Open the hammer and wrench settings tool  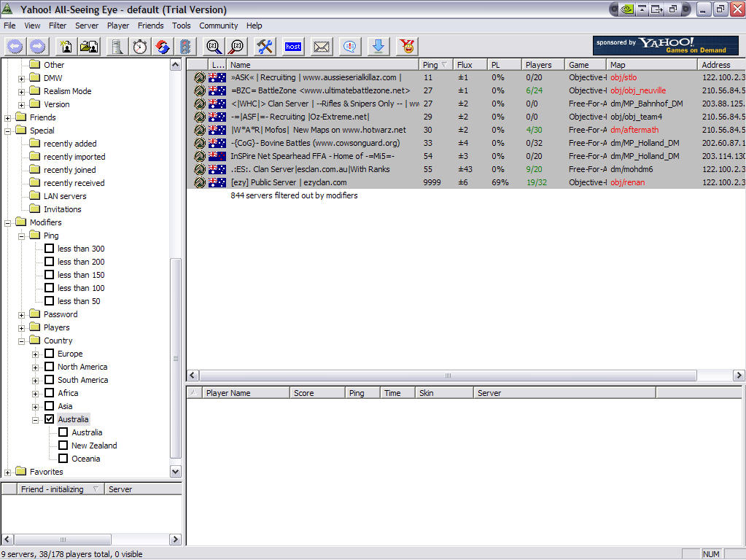pos(265,46)
